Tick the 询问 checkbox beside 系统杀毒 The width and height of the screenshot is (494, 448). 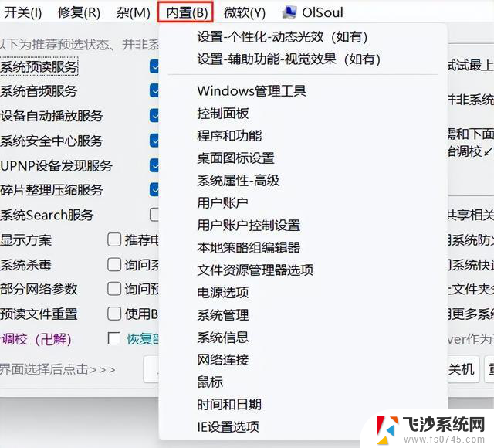(x=114, y=264)
